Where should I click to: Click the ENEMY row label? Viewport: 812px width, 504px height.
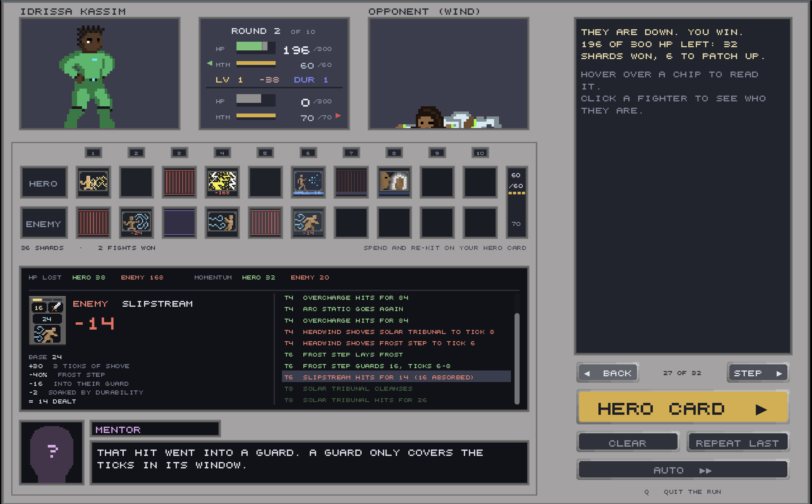44,223
